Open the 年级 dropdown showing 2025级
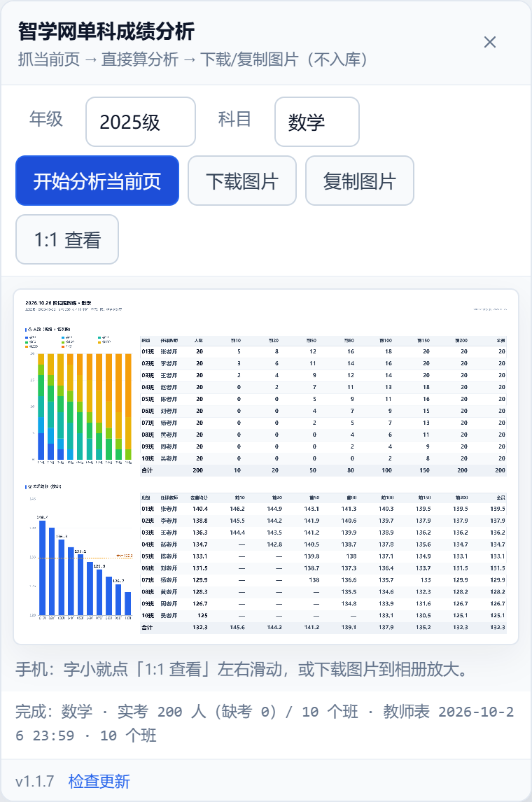This screenshot has width=532, height=802. [x=141, y=122]
